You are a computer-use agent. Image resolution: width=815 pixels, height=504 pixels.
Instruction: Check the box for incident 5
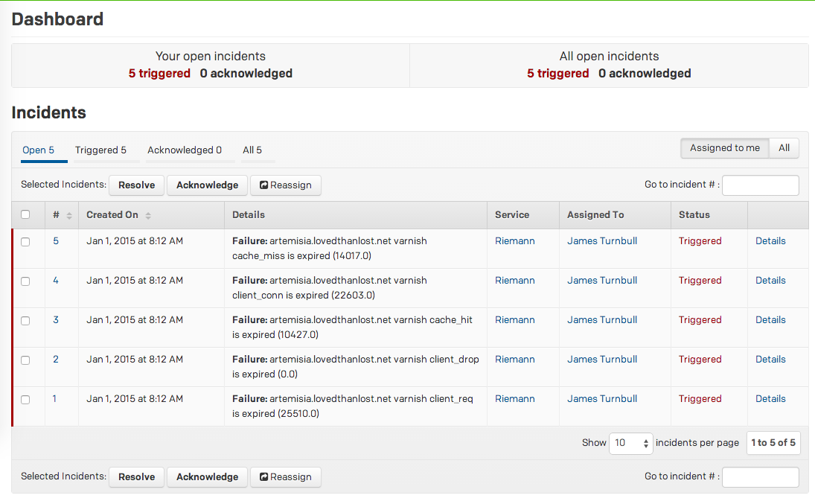[25, 242]
